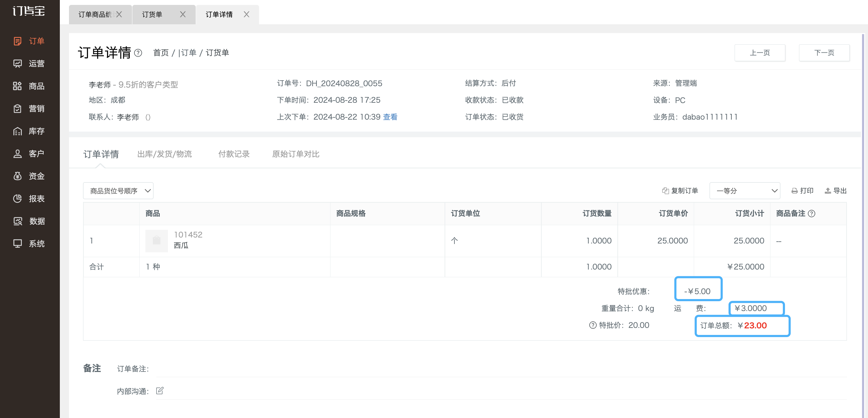The height and width of the screenshot is (418, 868).
Task: Open the 资金 money bag icon
Action: point(18,176)
